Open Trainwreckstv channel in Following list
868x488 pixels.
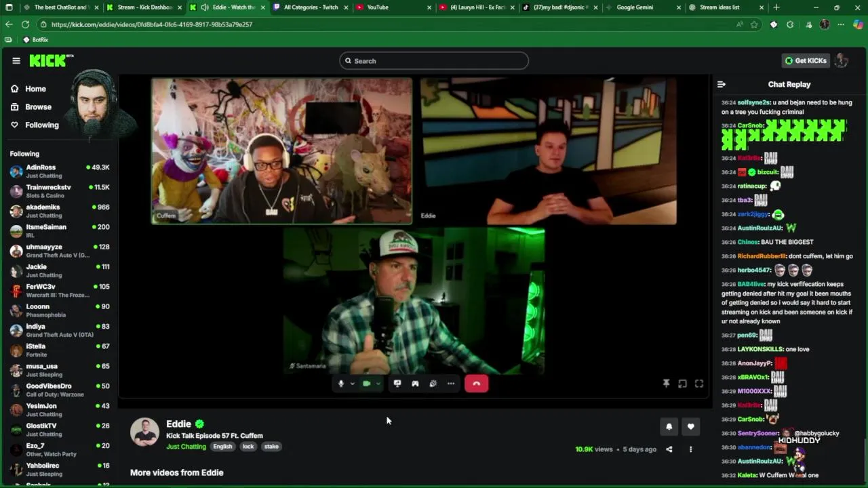[x=60, y=191]
